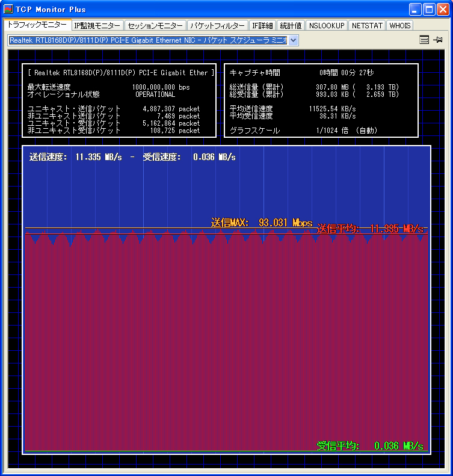The width and height of the screenshot is (453, 476).
Task: Click the TCP Monitor Plus title bar icon
Action: pos(9,9)
